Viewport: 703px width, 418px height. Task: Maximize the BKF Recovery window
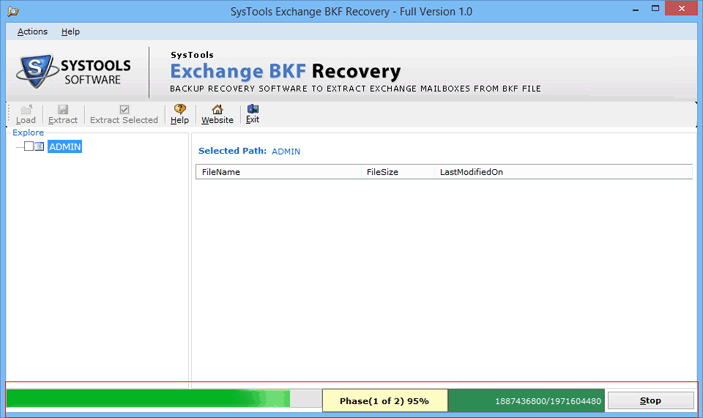point(655,9)
